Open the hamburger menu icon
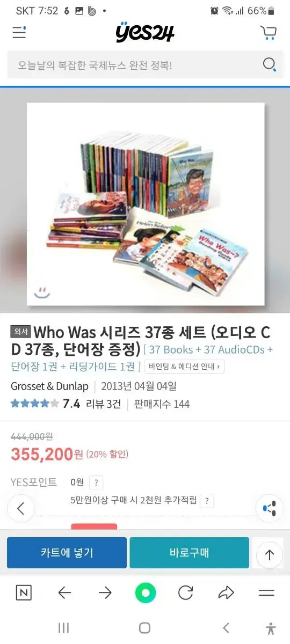The height and width of the screenshot is (644, 290). point(19,33)
